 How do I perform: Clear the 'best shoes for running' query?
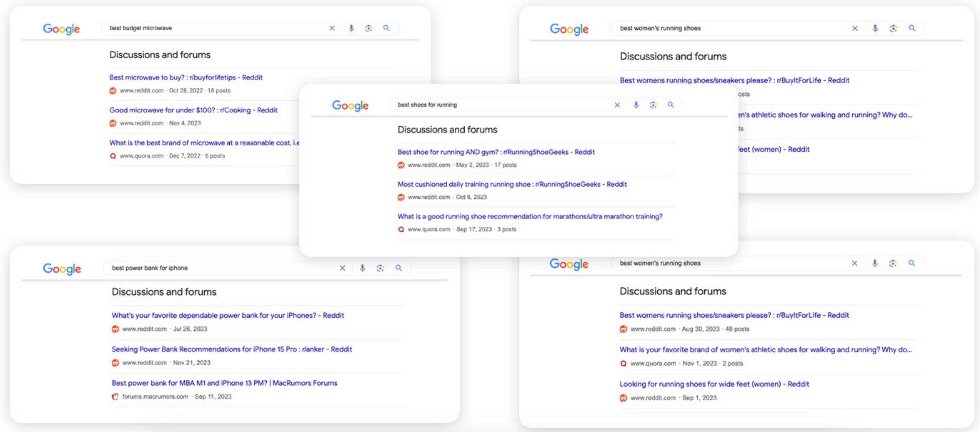tap(617, 105)
